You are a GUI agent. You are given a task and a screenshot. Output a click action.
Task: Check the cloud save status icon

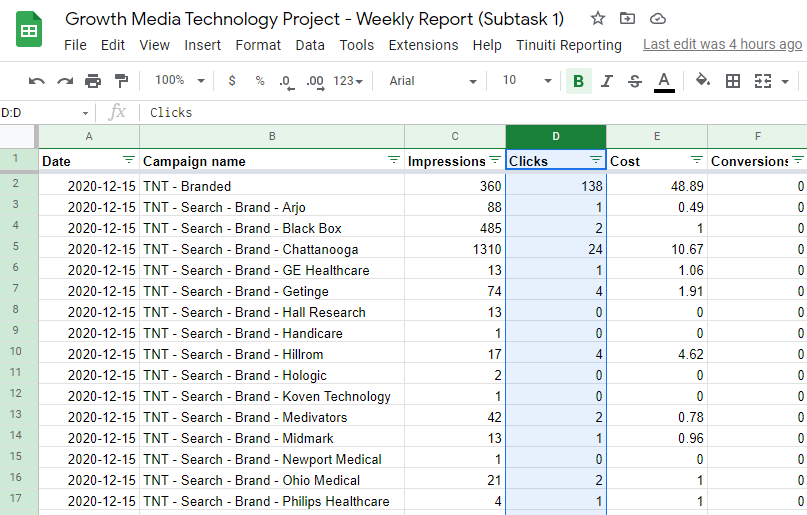(657, 19)
